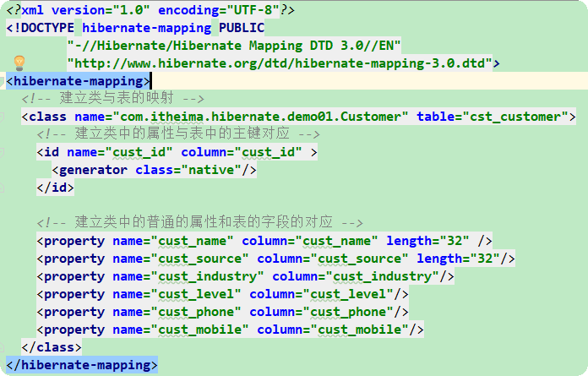Click the table="cst_customer" attribute
The width and height of the screenshot is (588, 376).
(x=493, y=117)
